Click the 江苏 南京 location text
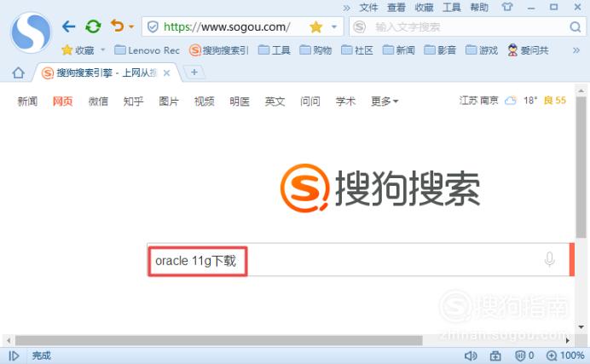The height and width of the screenshot is (364, 590). pyautogui.click(x=478, y=101)
